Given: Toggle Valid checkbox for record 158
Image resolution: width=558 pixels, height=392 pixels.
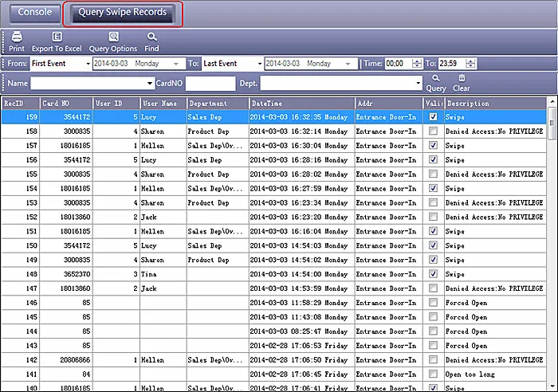Looking at the screenshot, I should pos(433,131).
